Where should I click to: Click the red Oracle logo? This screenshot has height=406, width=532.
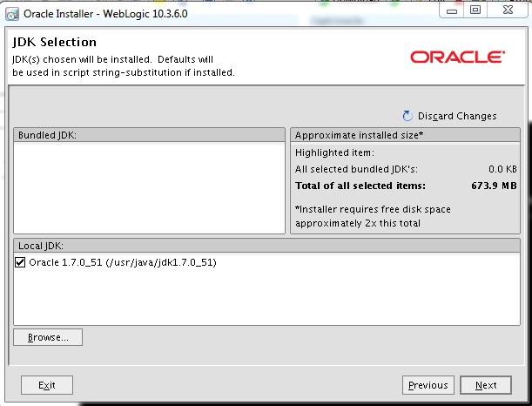pyautogui.click(x=457, y=57)
